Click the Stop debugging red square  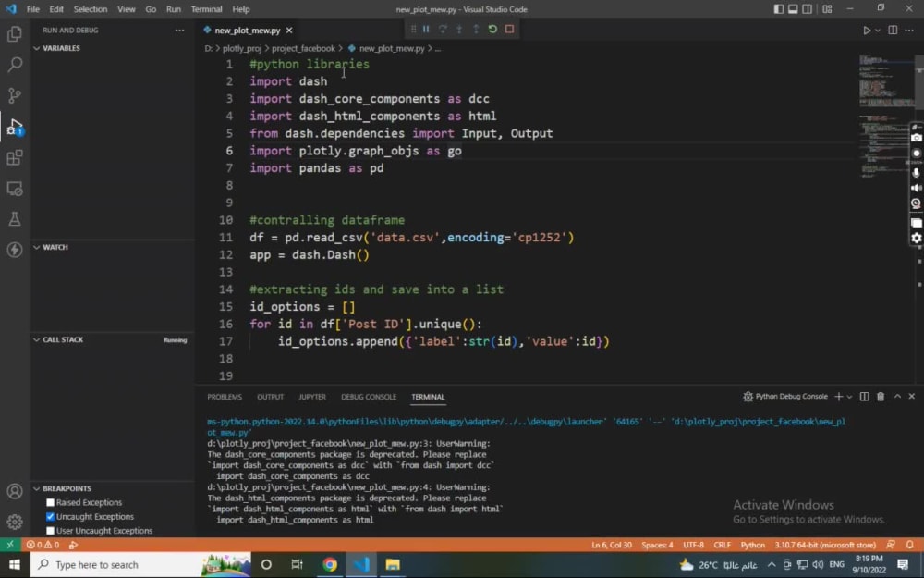(x=509, y=30)
